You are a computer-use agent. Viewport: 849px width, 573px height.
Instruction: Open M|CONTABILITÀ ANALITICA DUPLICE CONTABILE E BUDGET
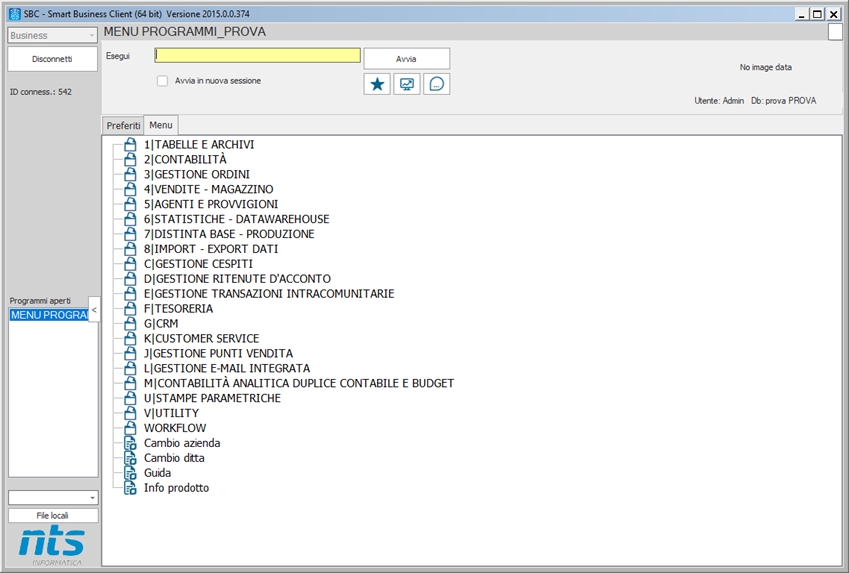point(299,383)
